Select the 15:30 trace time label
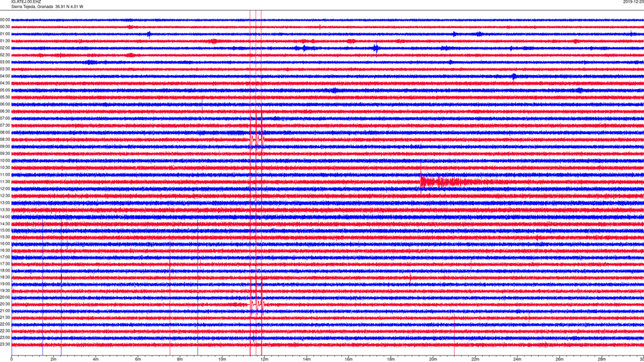This screenshot has width=644, height=362. pyautogui.click(x=5, y=237)
